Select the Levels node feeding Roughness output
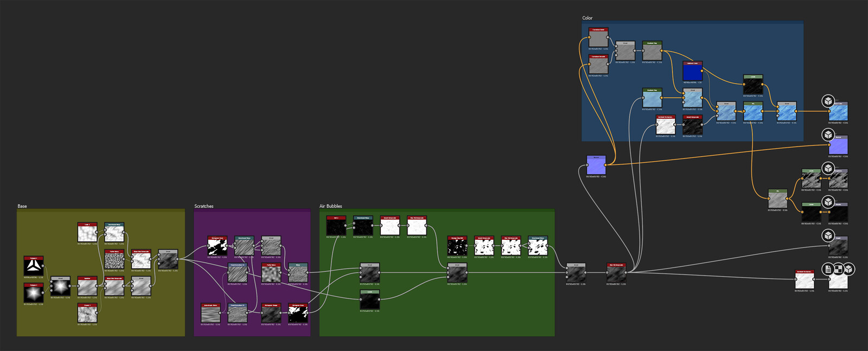 pyautogui.click(x=811, y=178)
